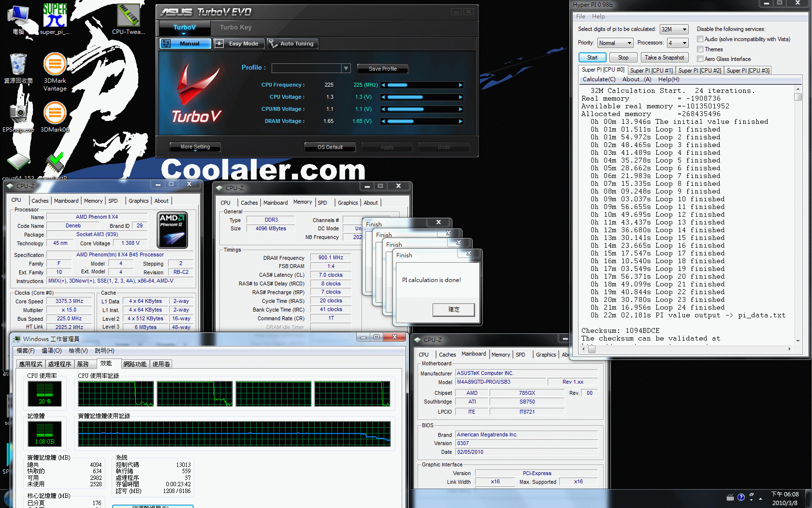Toggle the Aero Glass Interface checkbox
Viewport: 812px width, 508px height.
point(700,59)
